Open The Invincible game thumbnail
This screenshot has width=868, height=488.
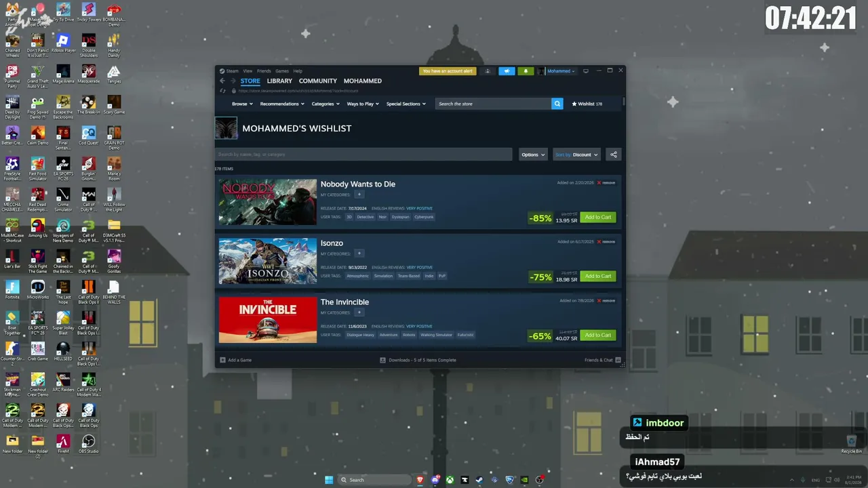268,320
